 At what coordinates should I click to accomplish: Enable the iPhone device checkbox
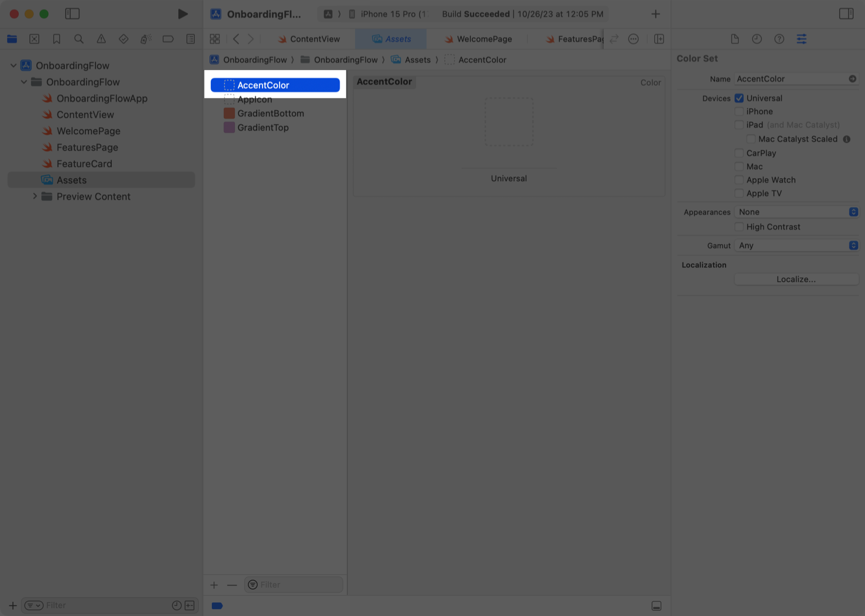[739, 111]
